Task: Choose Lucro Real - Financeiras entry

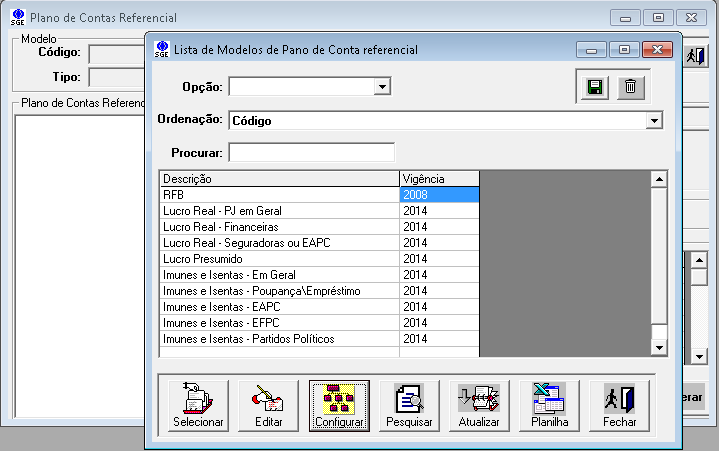Action: tap(279, 227)
